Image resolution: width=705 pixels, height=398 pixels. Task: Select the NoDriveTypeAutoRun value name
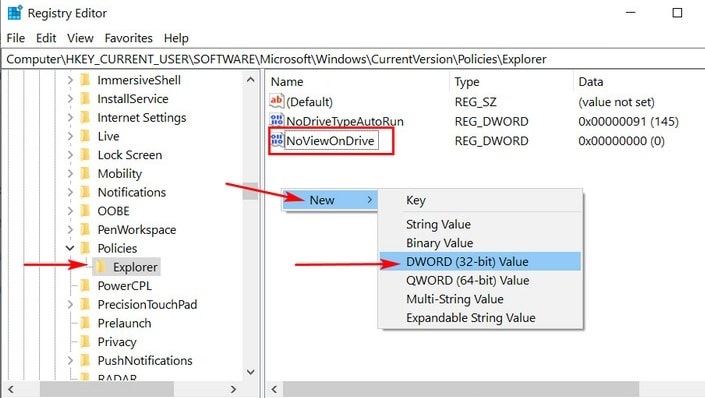click(345, 121)
